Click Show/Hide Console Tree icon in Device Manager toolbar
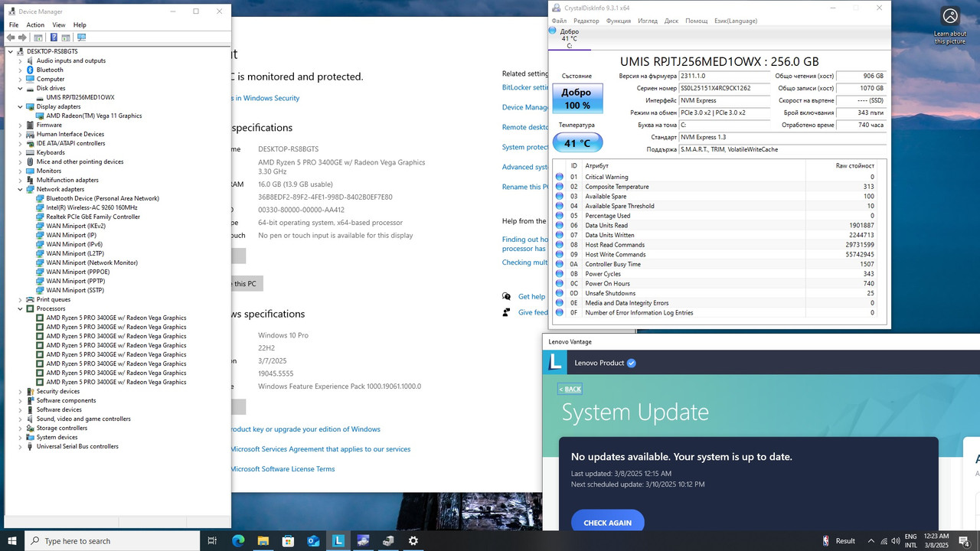Screen dimensions: 980x551 (38, 37)
